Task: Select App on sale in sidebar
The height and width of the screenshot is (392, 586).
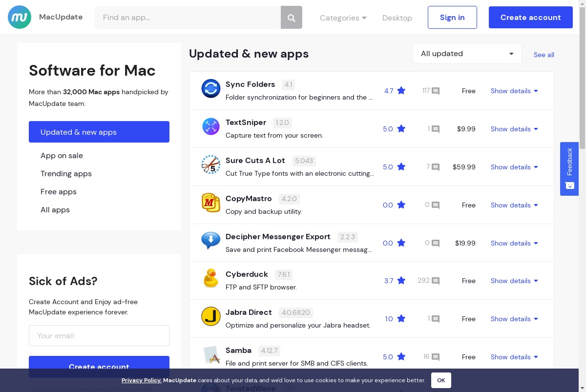Action: coord(62,156)
